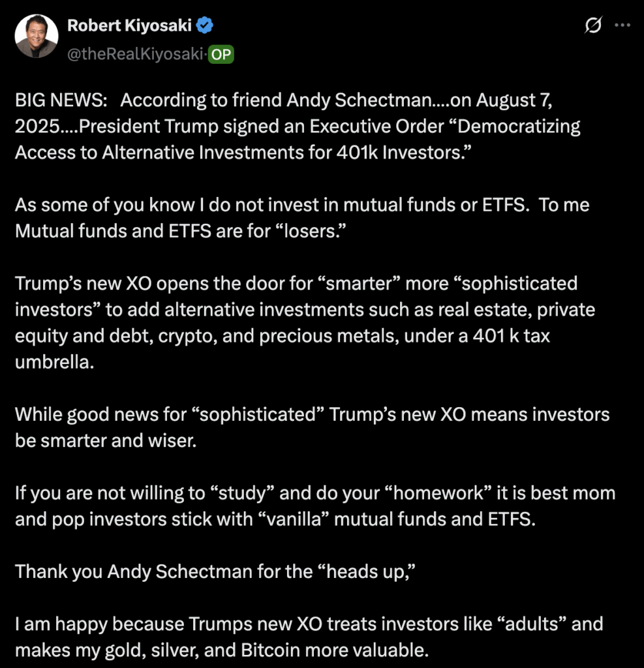Open the three-dot more options menu
Screen dimensions: 644x668
pyautogui.click(x=622, y=25)
